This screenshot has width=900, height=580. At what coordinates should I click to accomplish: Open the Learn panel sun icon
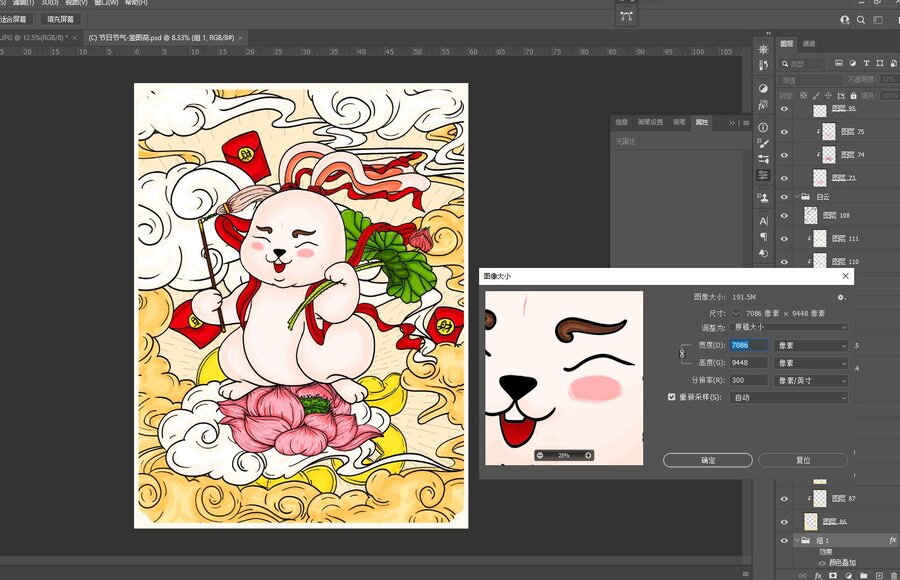[x=763, y=49]
